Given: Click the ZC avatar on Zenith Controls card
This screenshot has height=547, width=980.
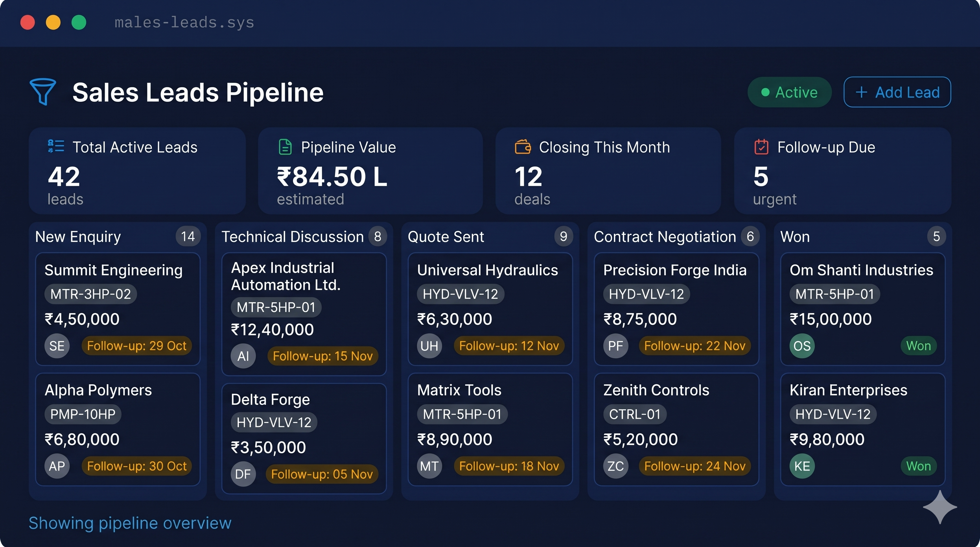Looking at the screenshot, I should [x=616, y=466].
